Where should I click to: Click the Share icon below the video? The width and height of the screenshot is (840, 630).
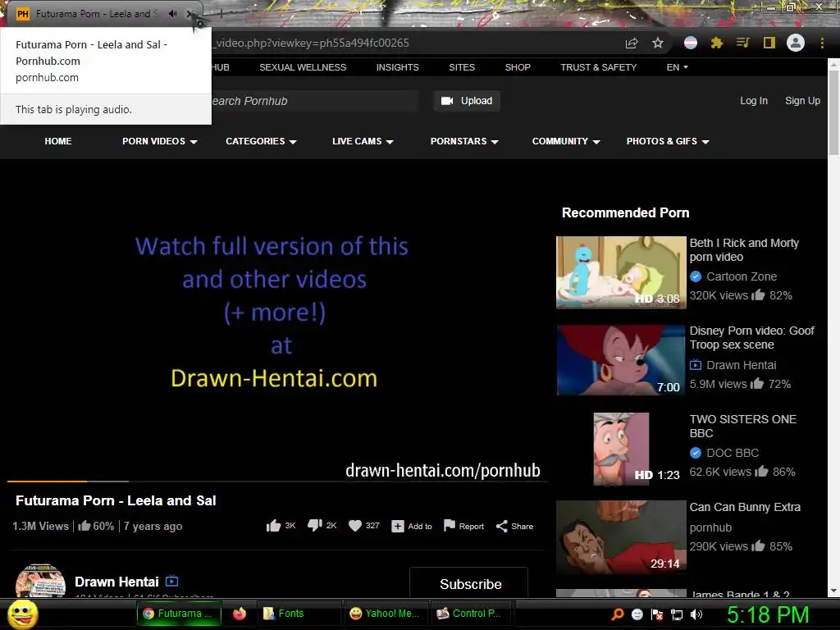pos(501,526)
